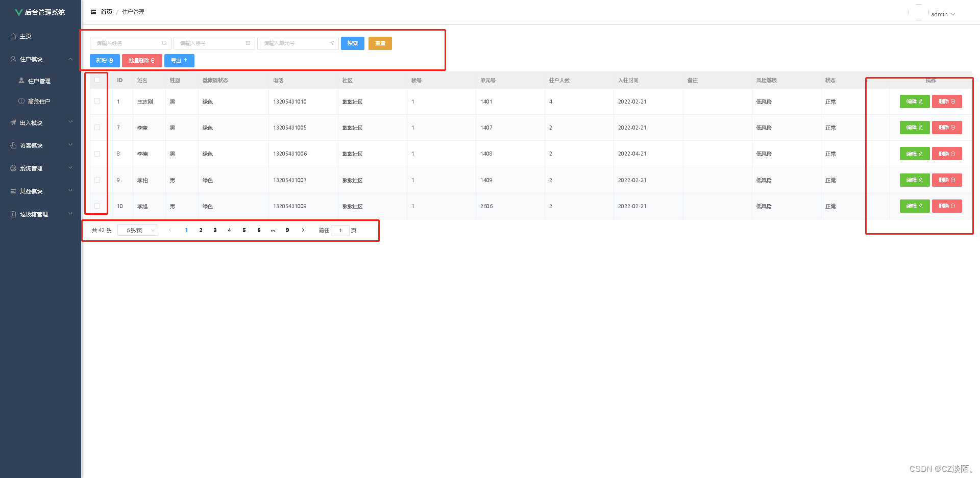Click the home icon next to 主页
The height and width of the screenshot is (478, 980).
point(13,36)
